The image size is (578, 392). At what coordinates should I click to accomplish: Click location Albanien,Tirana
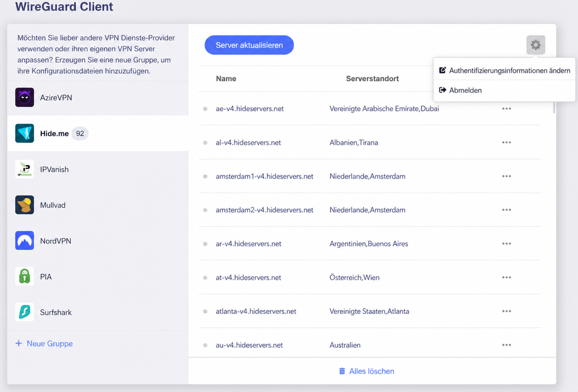pos(354,143)
